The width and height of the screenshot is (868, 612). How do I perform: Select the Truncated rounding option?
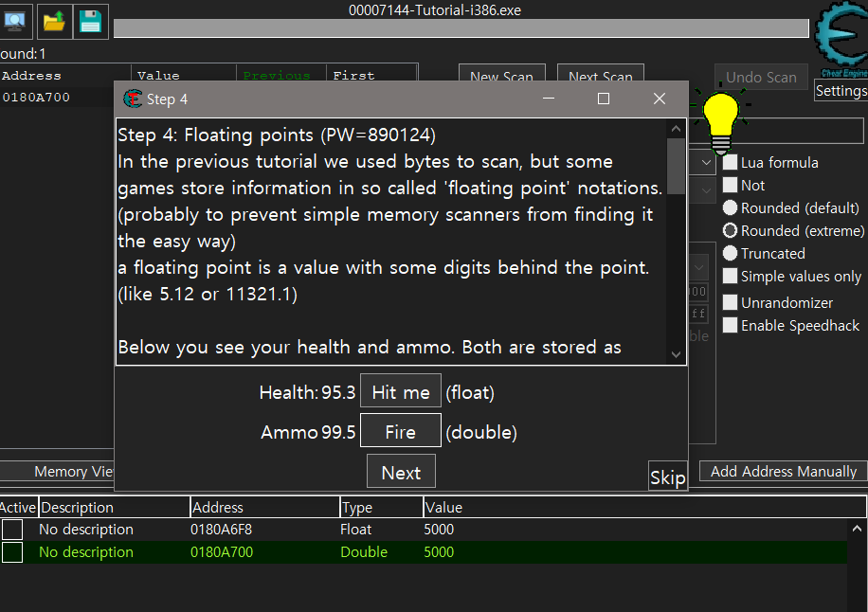coord(731,253)
